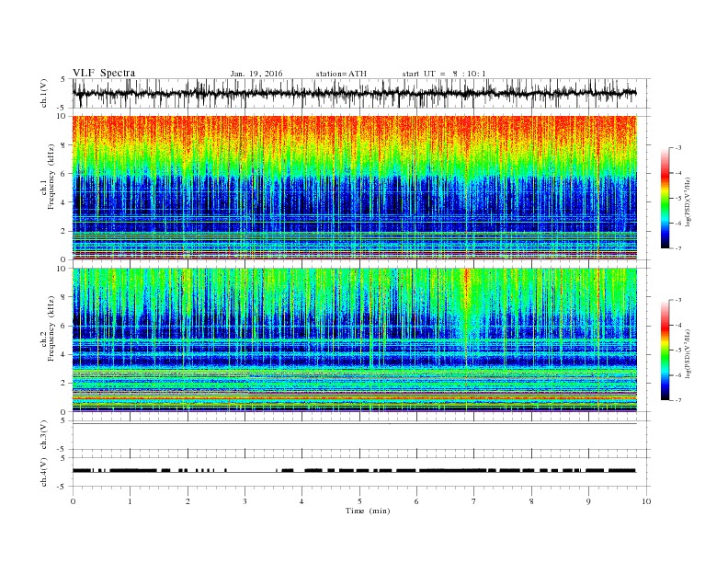Click the "2" tick on the time axis

(x=188, y=501)
